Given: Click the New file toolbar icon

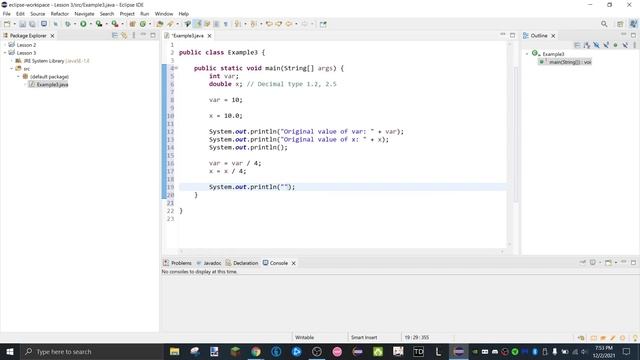Looking at the screenshot, I should [7, 24].
